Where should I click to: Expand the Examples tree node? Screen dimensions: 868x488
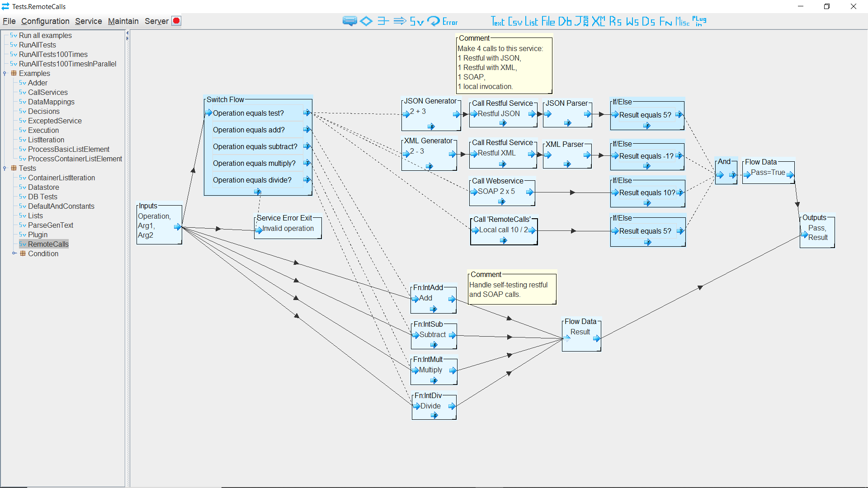[x=5, y=73]
